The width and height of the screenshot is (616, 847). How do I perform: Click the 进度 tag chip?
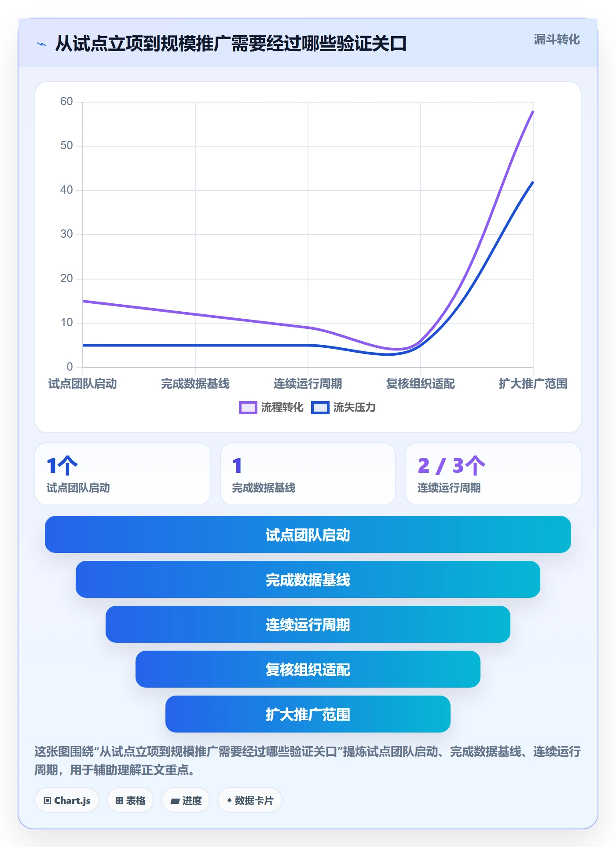click(186, 800)
